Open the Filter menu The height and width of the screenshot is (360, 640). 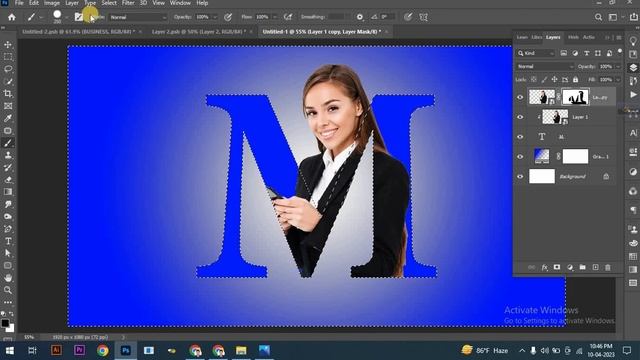(x=128, y=3)
